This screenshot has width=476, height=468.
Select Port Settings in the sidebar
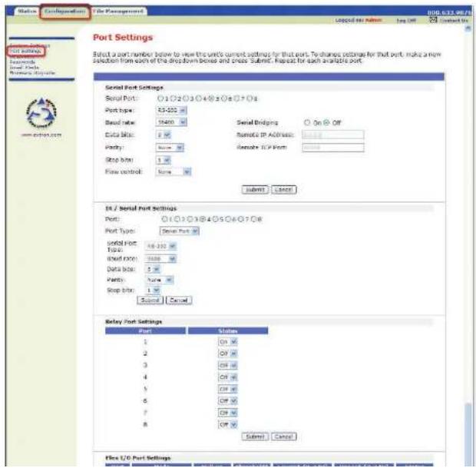[25, 51]
